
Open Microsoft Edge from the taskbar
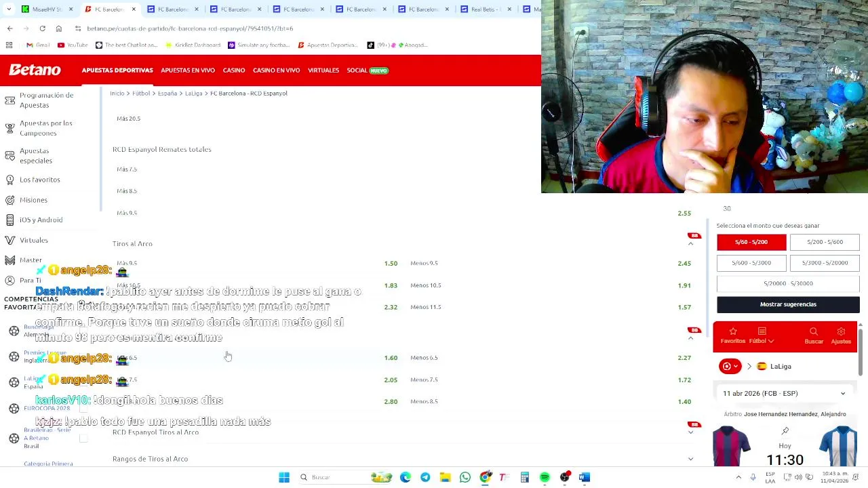pos(406,477)
